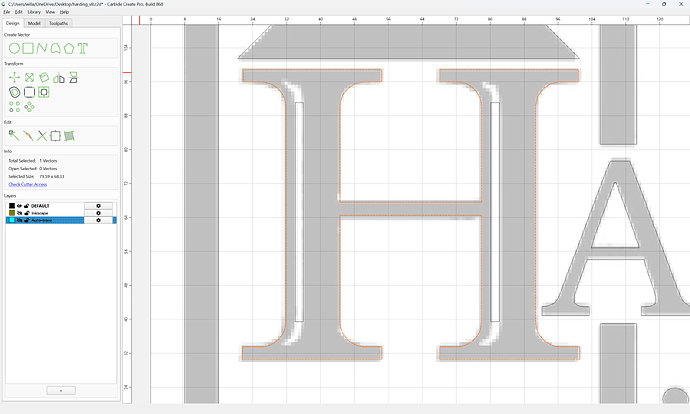
Task: Open settings for the selected Auto-trace layer
Action: [x=98, y=220]
